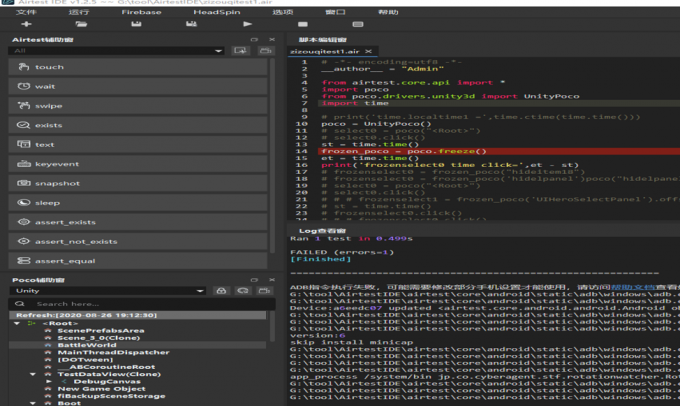The height and width of the screenshot is (406, 680).
Task: Open the 帮助文档 link in the log
Action: coord(633,287)
